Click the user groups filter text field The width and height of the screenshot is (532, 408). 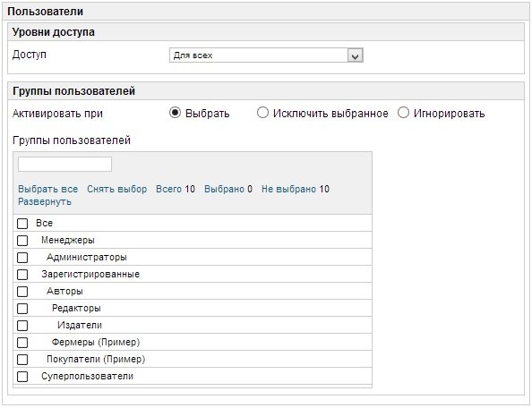coord(64,164)
